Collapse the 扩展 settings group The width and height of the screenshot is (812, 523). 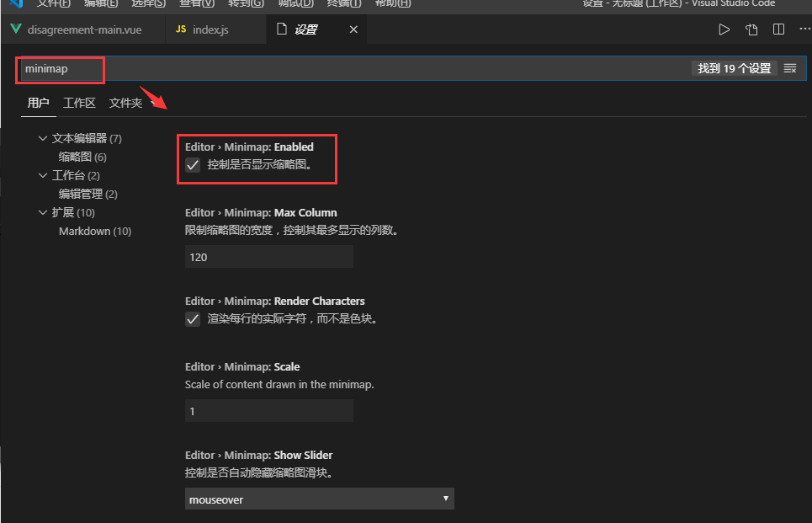pyautogui.click(x=43, y=212)
